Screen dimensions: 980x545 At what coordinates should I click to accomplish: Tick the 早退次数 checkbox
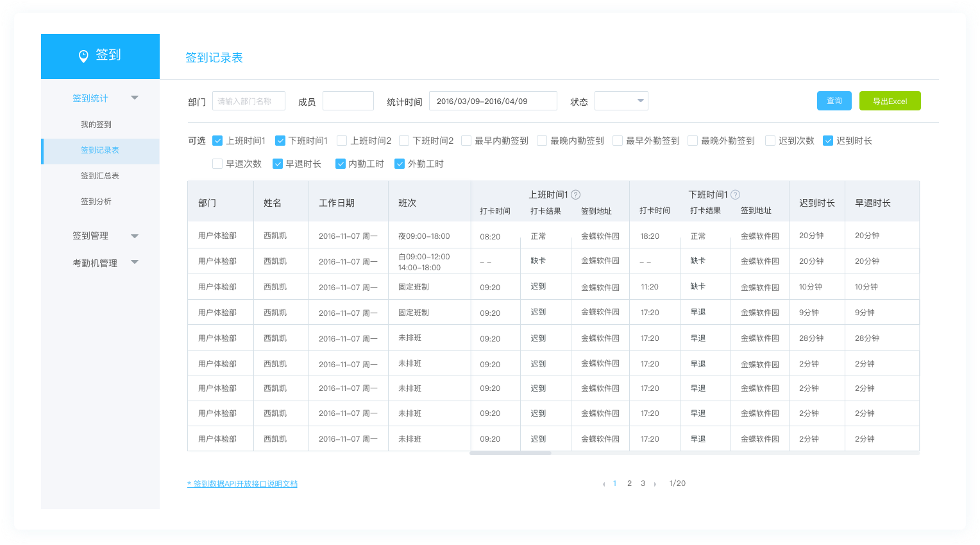pos(217,164)
